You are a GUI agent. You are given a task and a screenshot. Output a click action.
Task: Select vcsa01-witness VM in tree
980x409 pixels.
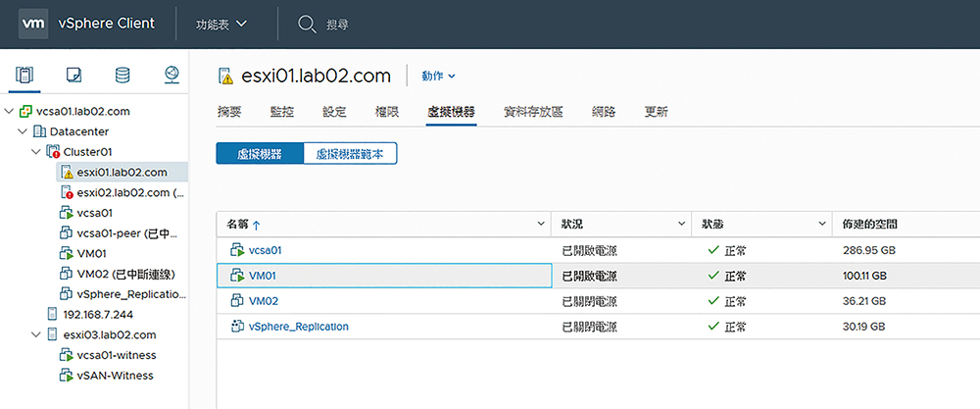click(x=117, y=355)
